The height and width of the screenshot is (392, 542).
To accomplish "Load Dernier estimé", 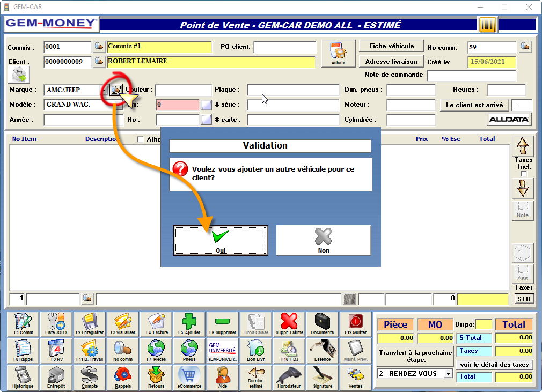I will [256, 378].
